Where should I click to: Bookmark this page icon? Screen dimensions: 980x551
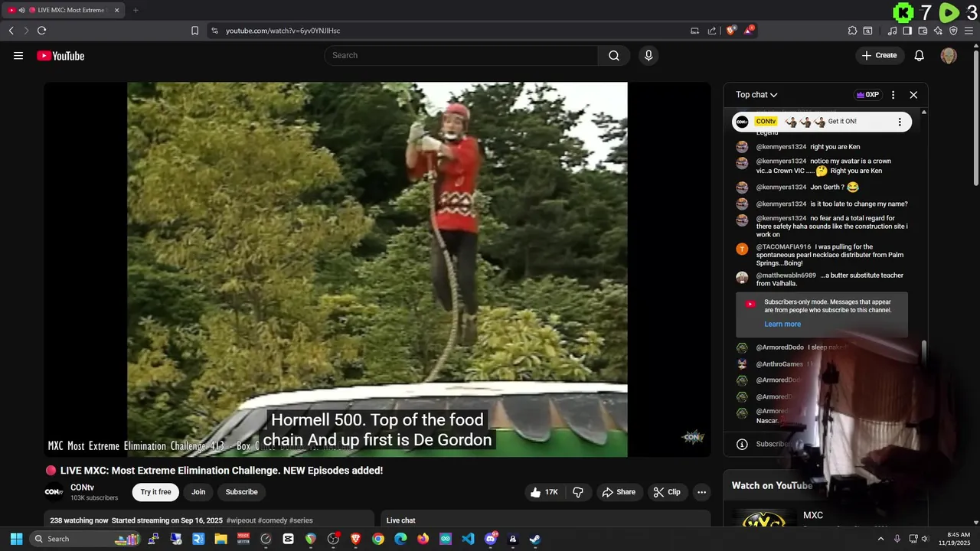tap(194, 31)
